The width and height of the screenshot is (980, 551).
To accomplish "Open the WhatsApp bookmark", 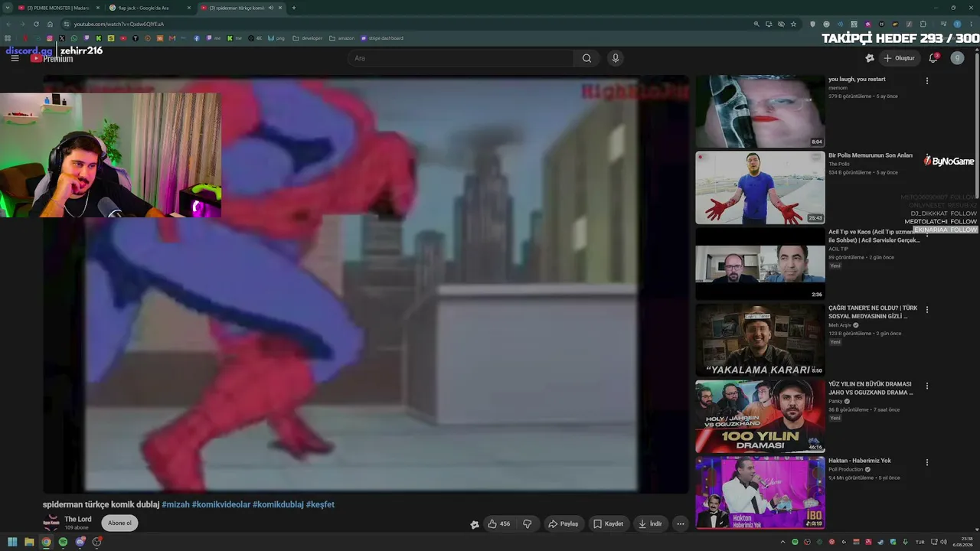I will [x=74, y=38].
